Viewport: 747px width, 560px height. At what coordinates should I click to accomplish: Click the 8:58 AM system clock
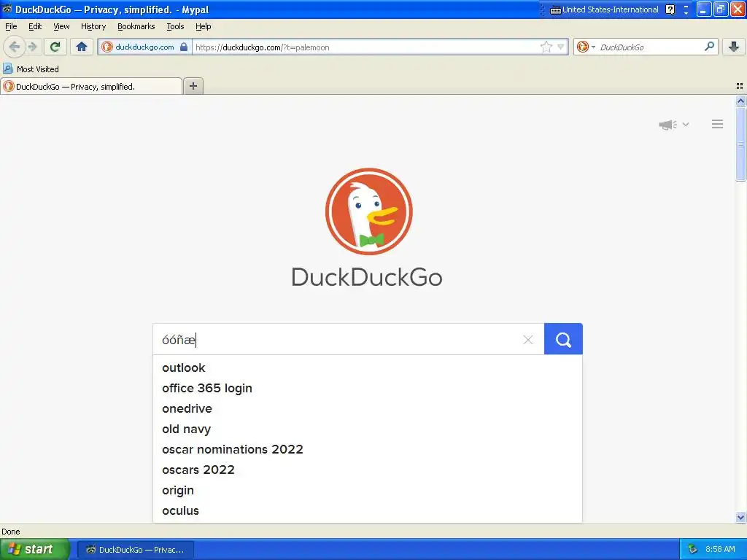(x=720, y=549)
